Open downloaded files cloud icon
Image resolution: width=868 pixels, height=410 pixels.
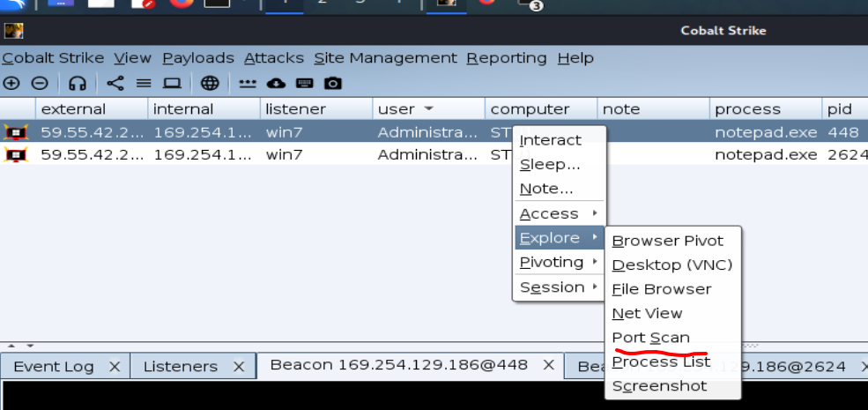276,84
